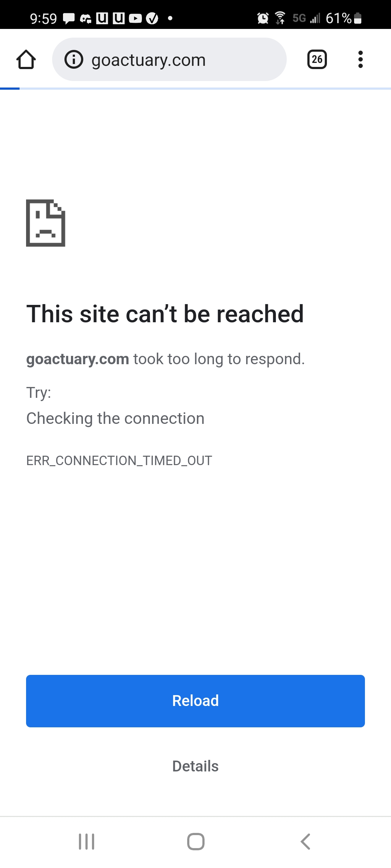Tap the Android home navigation button
This screenshot has width=391, height=868.
click(196, 842)
